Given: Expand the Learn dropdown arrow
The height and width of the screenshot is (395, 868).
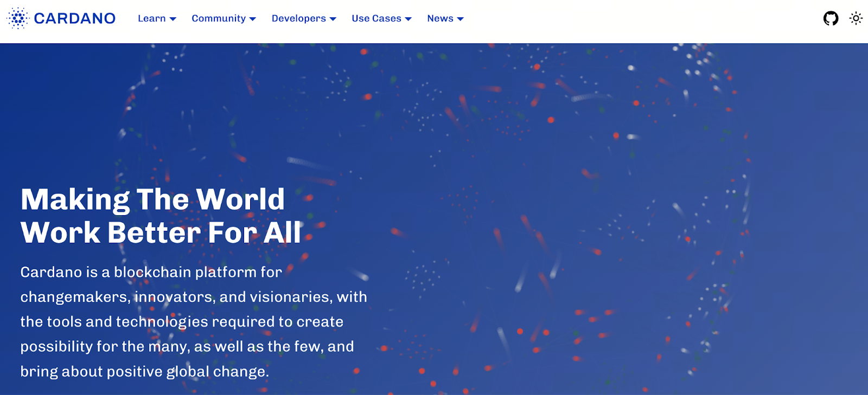Looking at the screenshot, I should coord(173,19).
